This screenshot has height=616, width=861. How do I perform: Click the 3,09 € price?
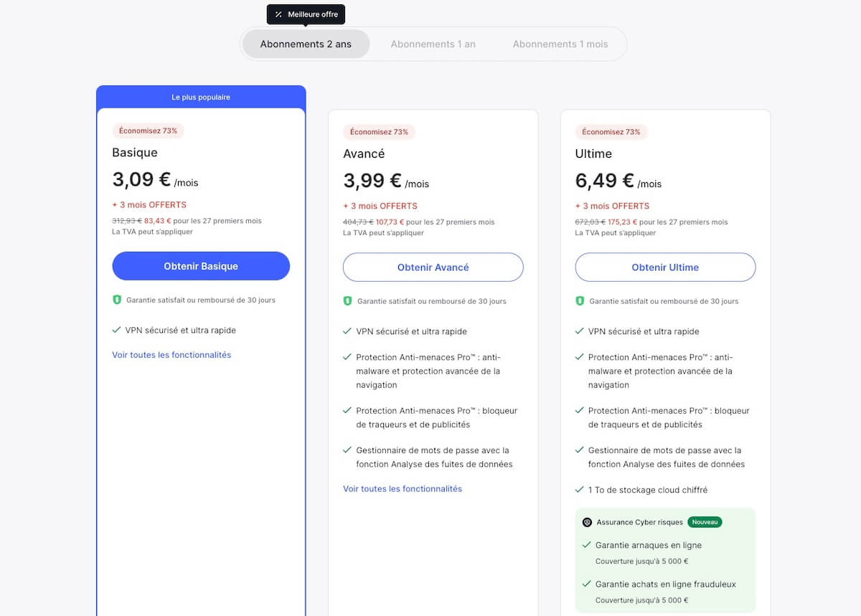click(x=141, y=179)
